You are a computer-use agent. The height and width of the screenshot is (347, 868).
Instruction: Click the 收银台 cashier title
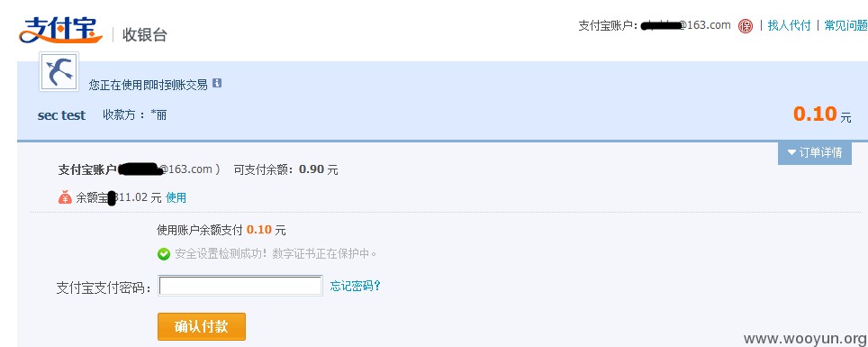pyautogui.click(x=145, y=35)
